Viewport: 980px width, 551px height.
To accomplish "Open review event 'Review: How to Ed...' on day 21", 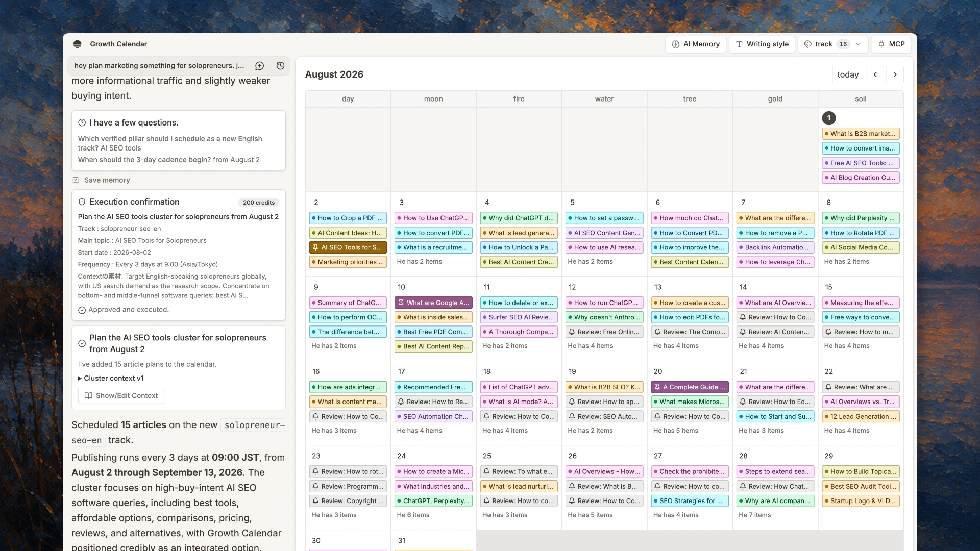I will click(x=775, y=402).
